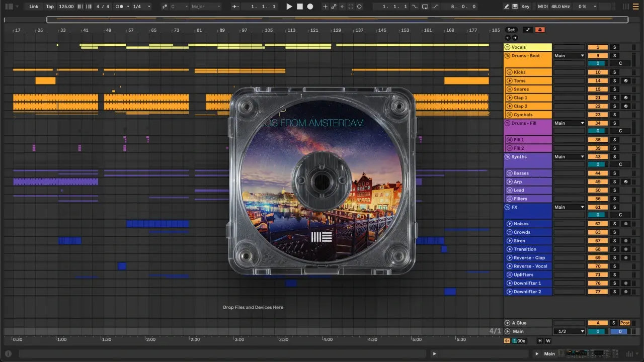The image size is (644, 362).
Task: Hit the arrangement Record button
Action: click(310, 7)
